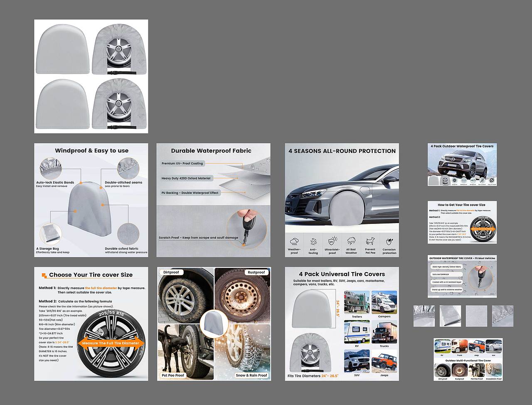Image resolution: width=532 pixels, height=405 pixels.
Task: Select the Jeeps photo in Universal Tire Covers
Action: pos(384,361)
